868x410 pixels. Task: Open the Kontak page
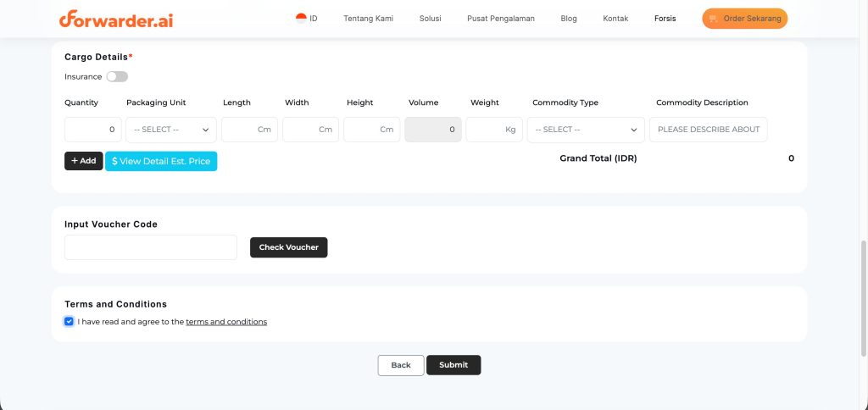click(x=615, y=19)
